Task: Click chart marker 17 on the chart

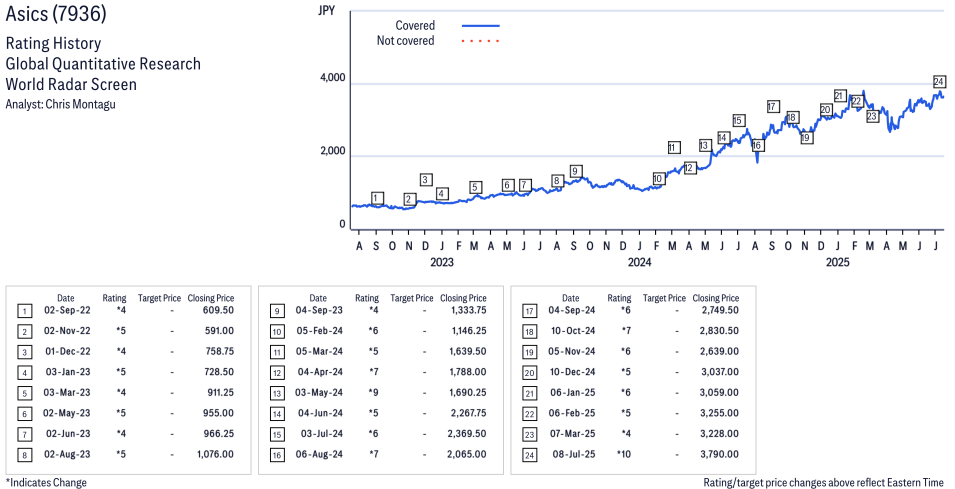Action: point(773,106)
